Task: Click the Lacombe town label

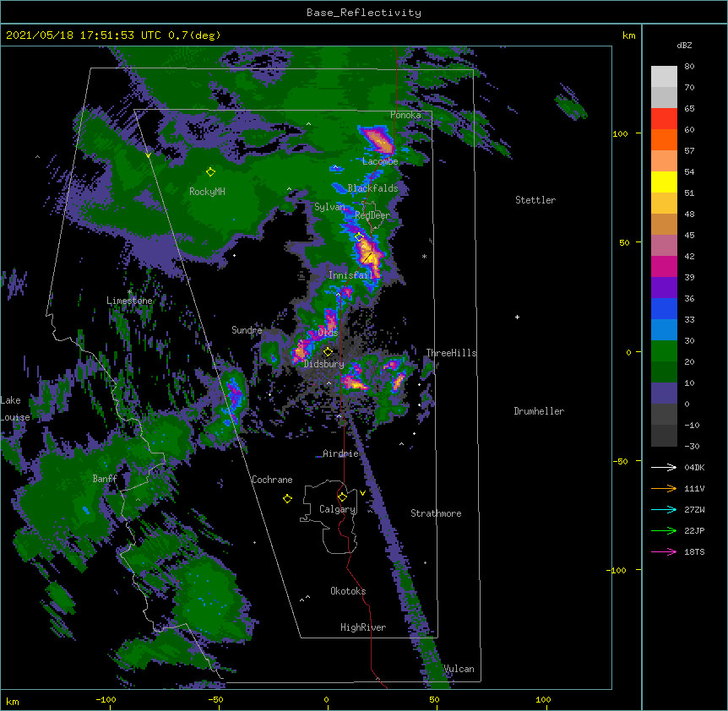Action: [380, 161]
